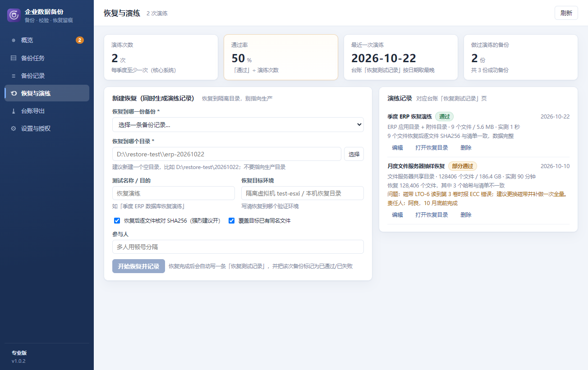Screen dimensions: 588x370
Task: Click the 演练次数 stat card
Action: coord(161,57)
